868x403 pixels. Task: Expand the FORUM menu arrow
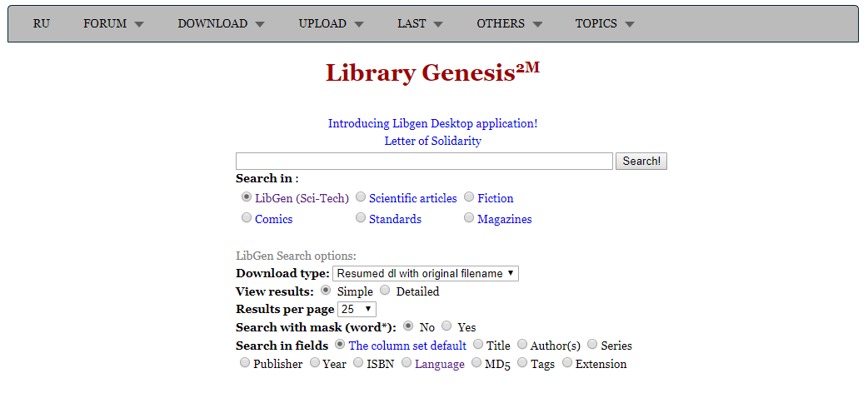(x=139, y=24)
